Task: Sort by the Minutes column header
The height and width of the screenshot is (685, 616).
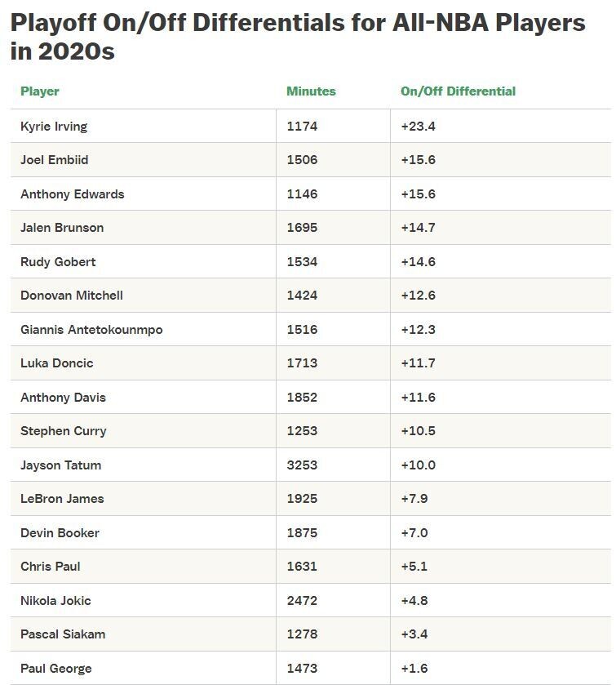Action: pos(311,91)
